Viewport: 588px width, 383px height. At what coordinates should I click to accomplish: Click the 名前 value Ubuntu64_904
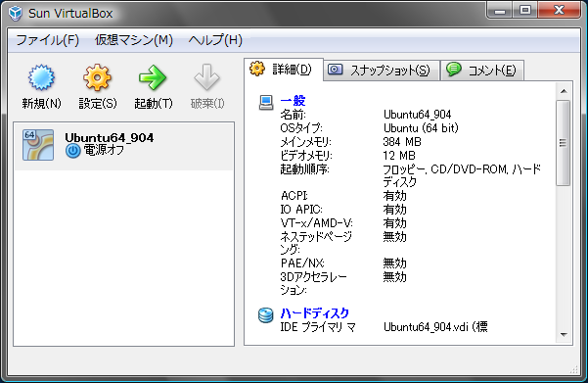click(x=417, y=115)
